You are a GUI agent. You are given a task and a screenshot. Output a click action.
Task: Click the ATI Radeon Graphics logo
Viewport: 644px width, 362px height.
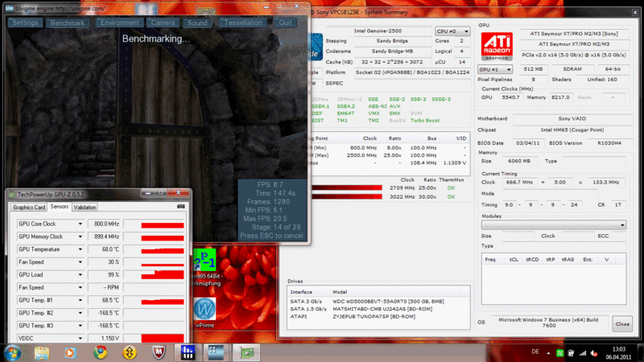497,47
